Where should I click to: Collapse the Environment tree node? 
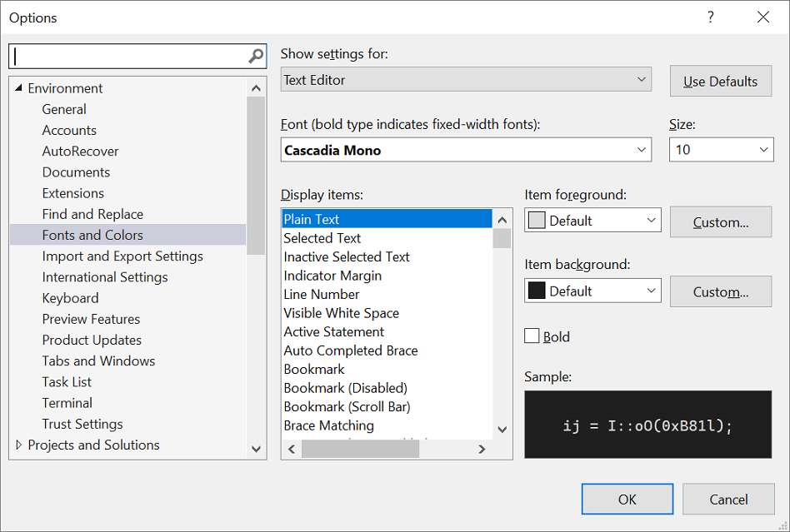point(18,87)
